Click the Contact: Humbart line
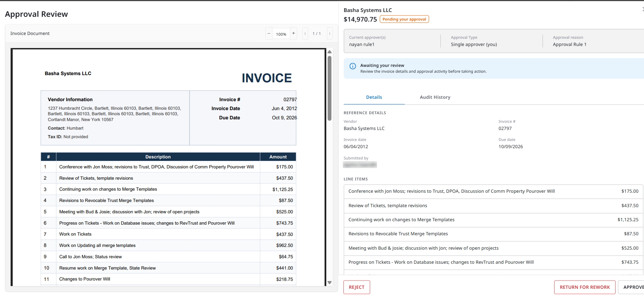The image size is (644, 297). click(65, 128)
